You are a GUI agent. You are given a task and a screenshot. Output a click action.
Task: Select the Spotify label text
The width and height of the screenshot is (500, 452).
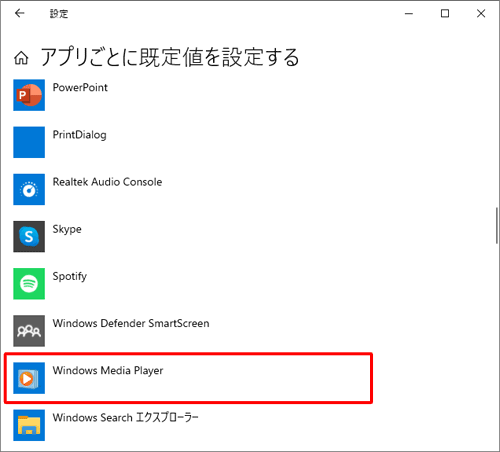pyautogui.click(x=70, y=277)
